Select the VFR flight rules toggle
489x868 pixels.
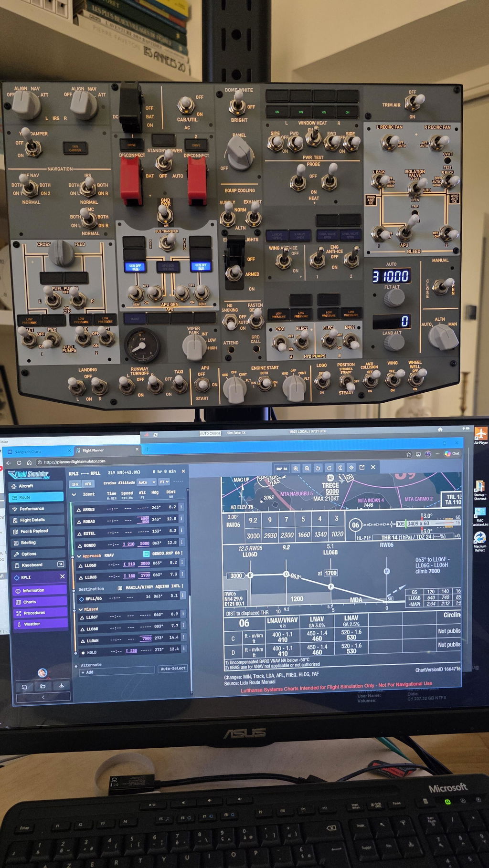click(87, 484)
